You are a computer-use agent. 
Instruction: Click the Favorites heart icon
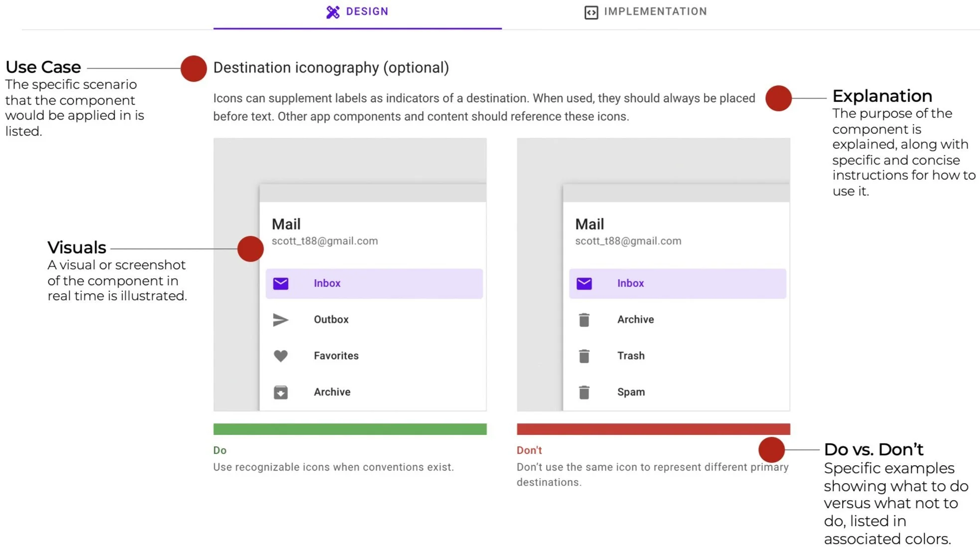coord(280,356)
